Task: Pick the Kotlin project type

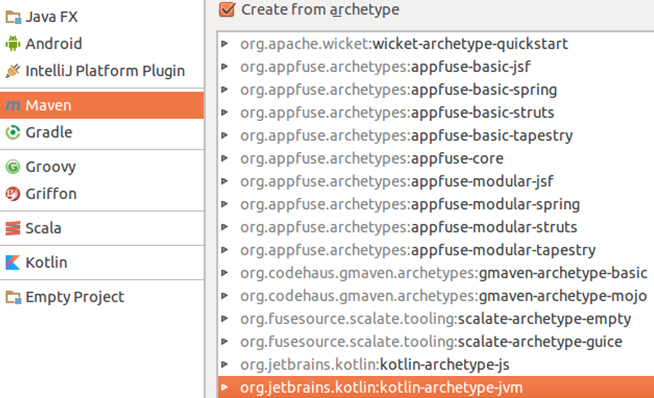Action: click(102, 262)
